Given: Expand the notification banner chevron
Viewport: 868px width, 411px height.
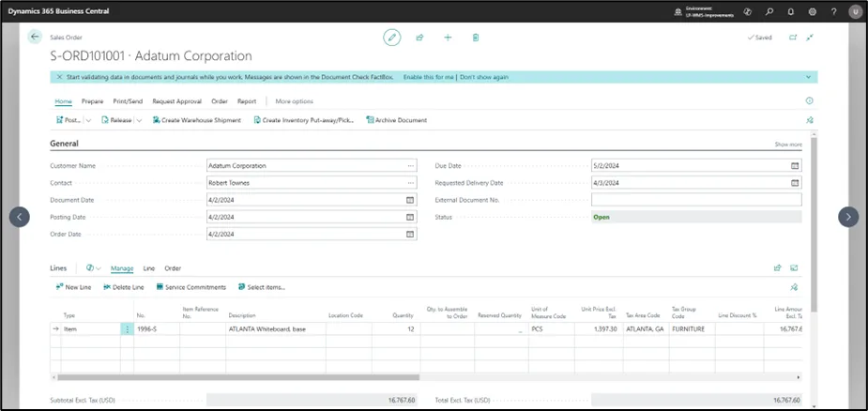Looking at the screenshot, I should click(x=809, y=77).
